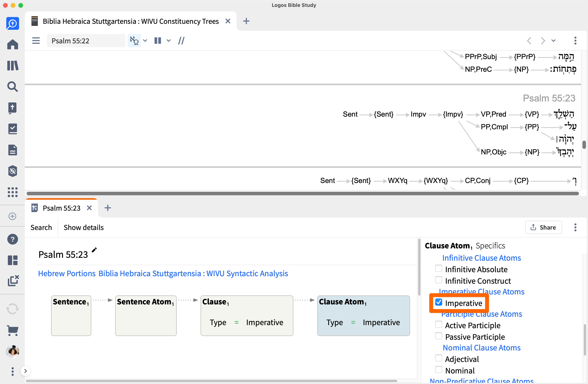Add a new tab in the bottom panel
Screen dimensions: 588x384
click(x=108, y=208)
